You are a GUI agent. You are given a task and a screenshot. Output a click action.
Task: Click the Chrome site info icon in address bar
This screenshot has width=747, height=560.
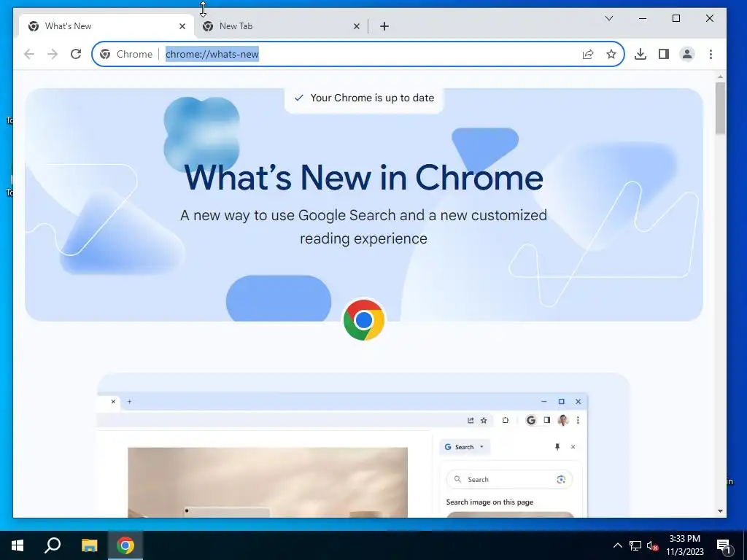tap(105, 54)
